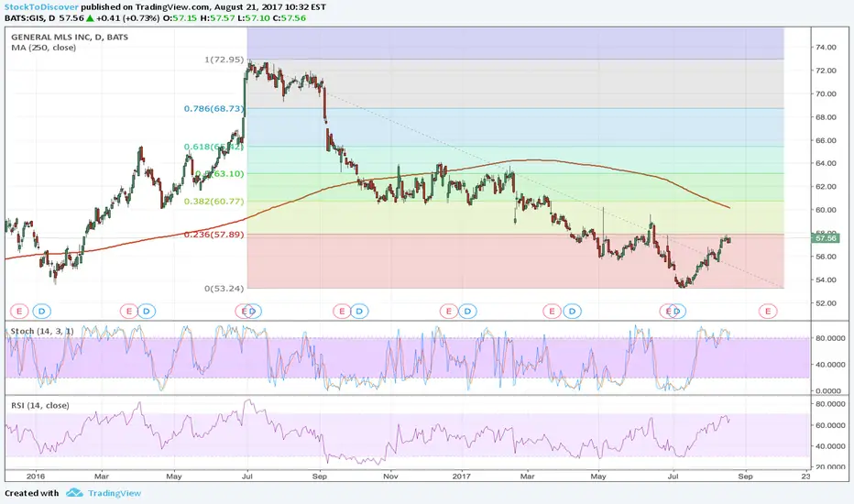The width and height of the screenshot is (854, 504).
Task: Select dividend D marker above the 2016 label
Action: point(42,312)
